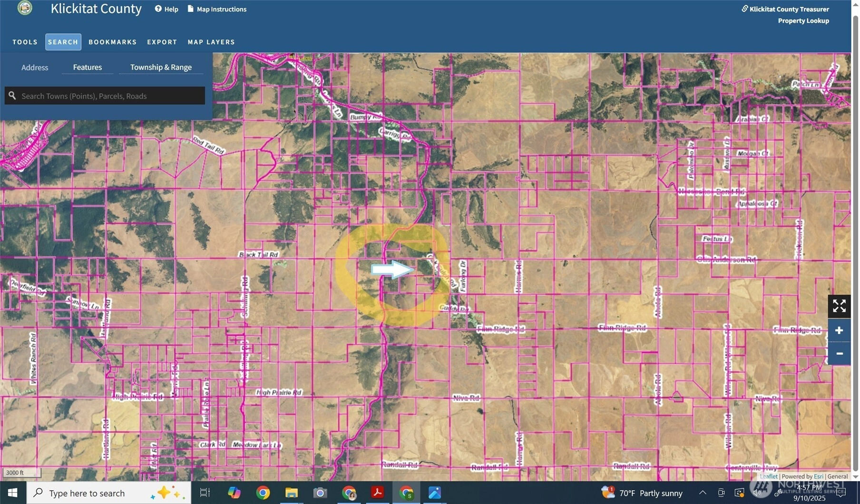Open the TOOLS menu
Viewport: 860px width, 504px height.
25,42
